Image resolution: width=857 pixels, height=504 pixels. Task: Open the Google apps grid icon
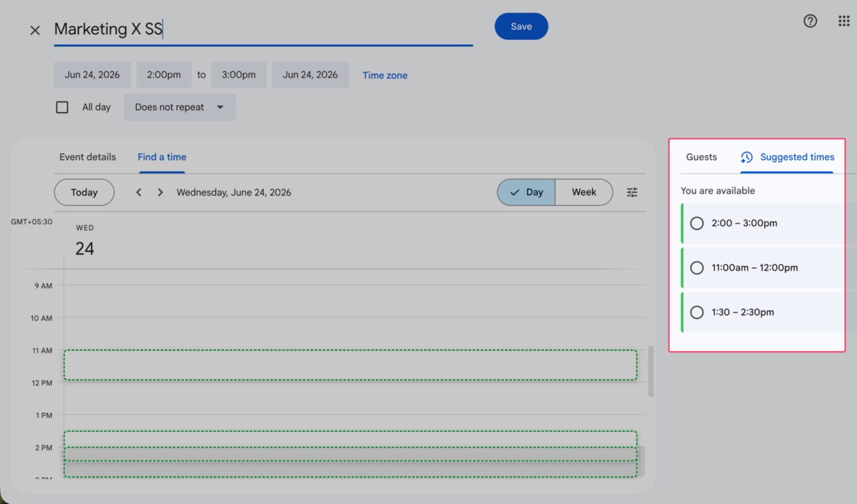844,21
